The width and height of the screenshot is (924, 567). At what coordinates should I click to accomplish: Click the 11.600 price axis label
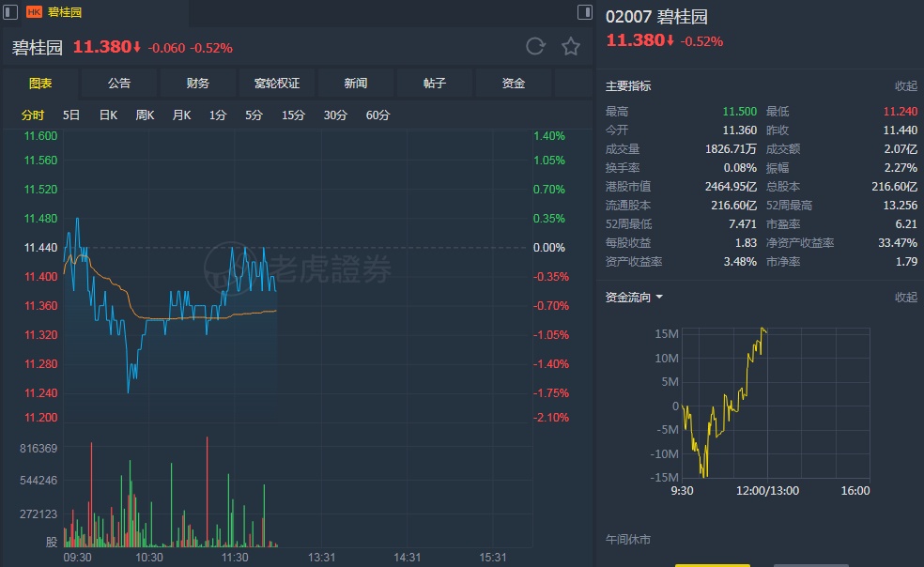pyautogui.click(x=40, y=136)
